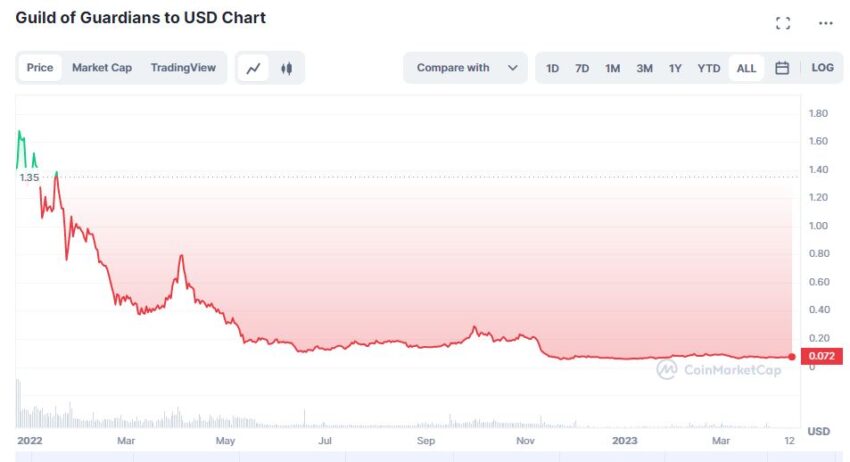850x462 pixels.
Task: Open the three-dot more options menu
Action: (826, 23)
